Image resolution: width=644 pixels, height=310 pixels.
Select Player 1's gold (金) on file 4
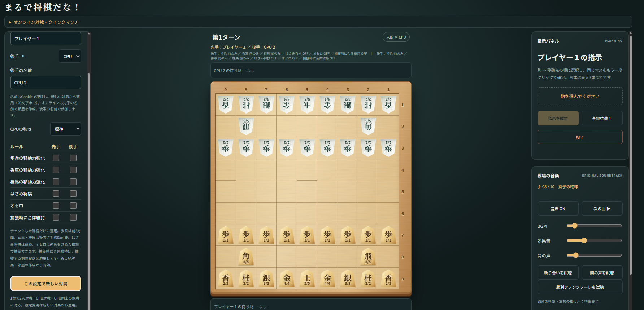click(327, 279)
